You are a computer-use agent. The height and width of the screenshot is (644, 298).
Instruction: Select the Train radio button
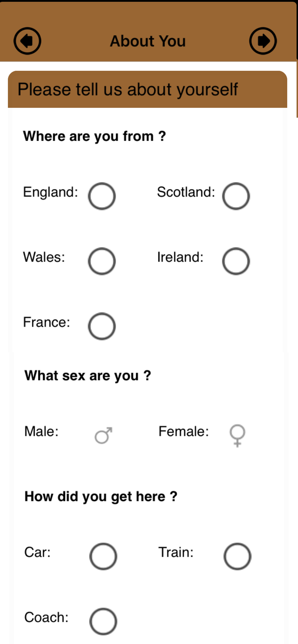pyautogui.click(x=237, y=556)
